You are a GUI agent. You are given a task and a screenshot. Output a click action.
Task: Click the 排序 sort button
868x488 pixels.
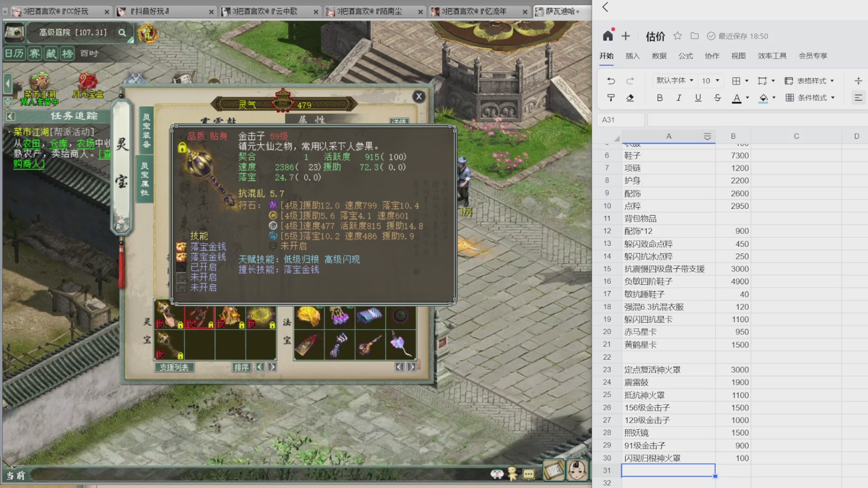241,367
